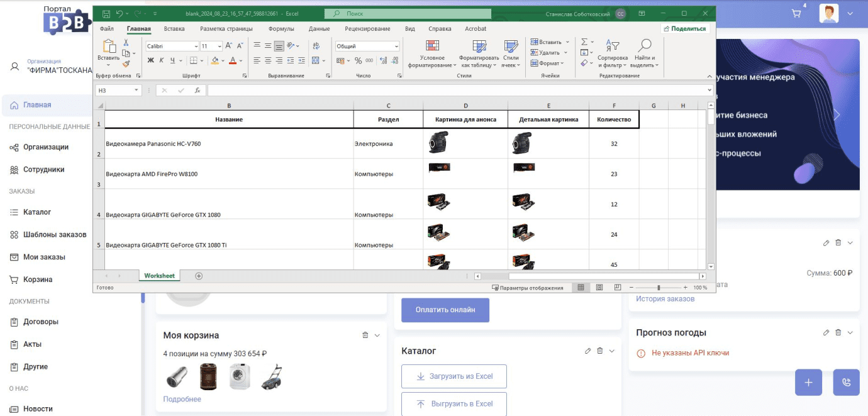
Task: Click the Поделиться share button
Action: [x=686, y=29]
